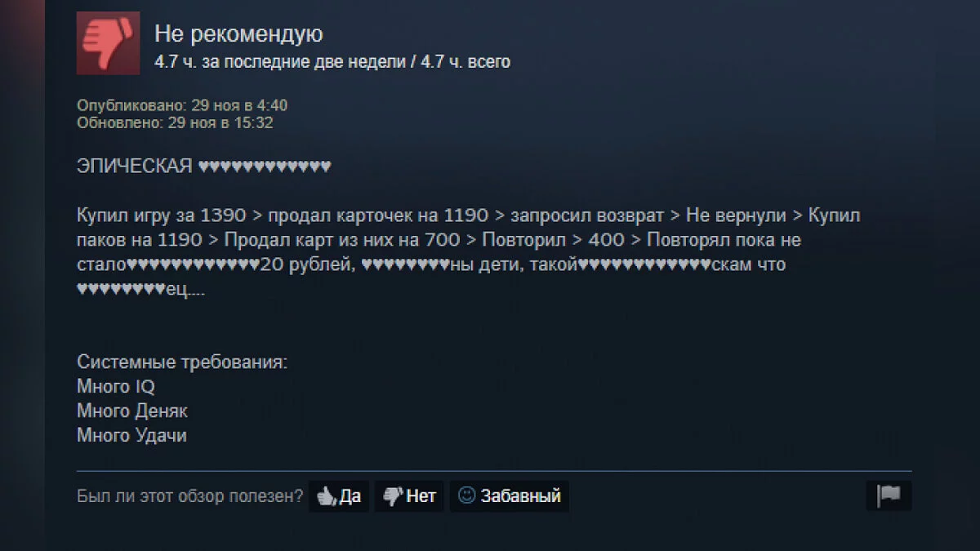Click the Был ли этот обзор полезен? prompt
The width and height of the screenshot is (980, 551).
[189, 496]
